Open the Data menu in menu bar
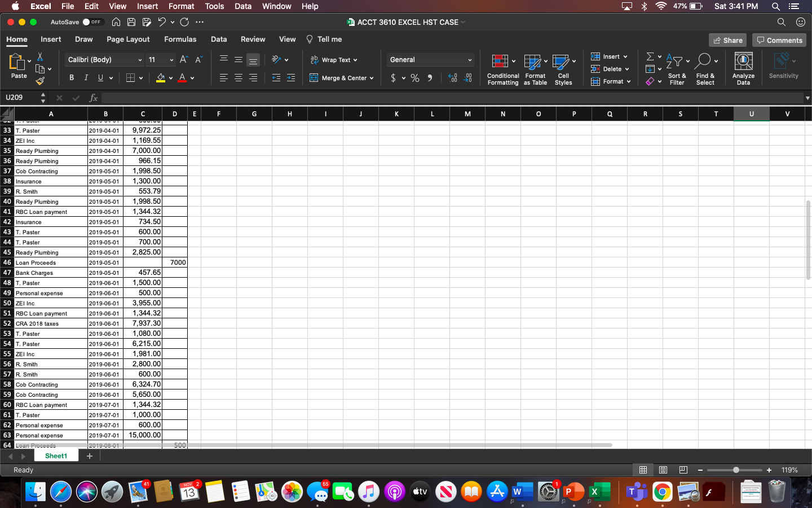The height and width of the screenshot is (508, 812). pyautogui.click(x=243, y=6)
